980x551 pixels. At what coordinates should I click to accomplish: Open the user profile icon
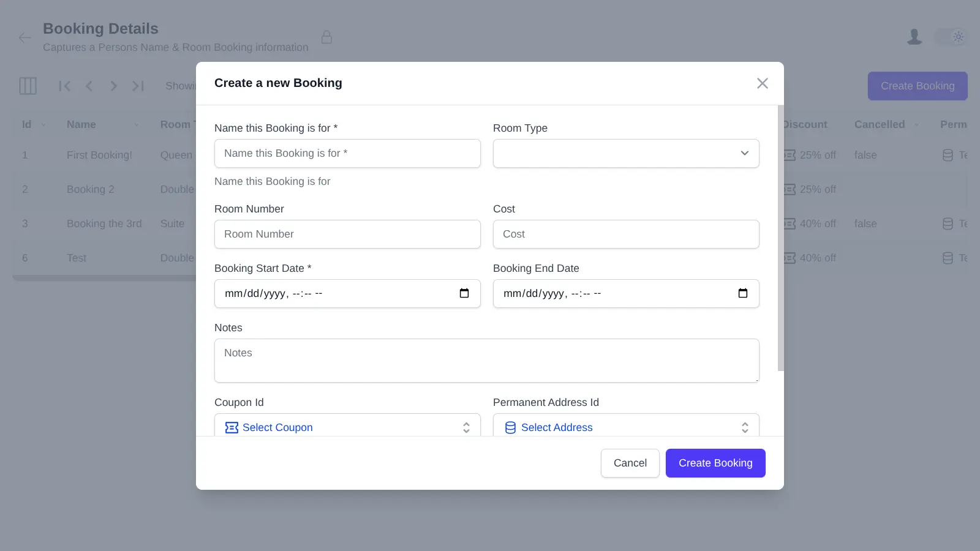[x=914, y=37]
